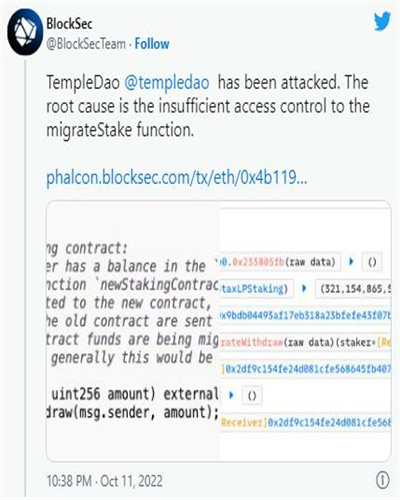
Task: Open the @BlockSecTeam handle
Action: coord(86,44)
